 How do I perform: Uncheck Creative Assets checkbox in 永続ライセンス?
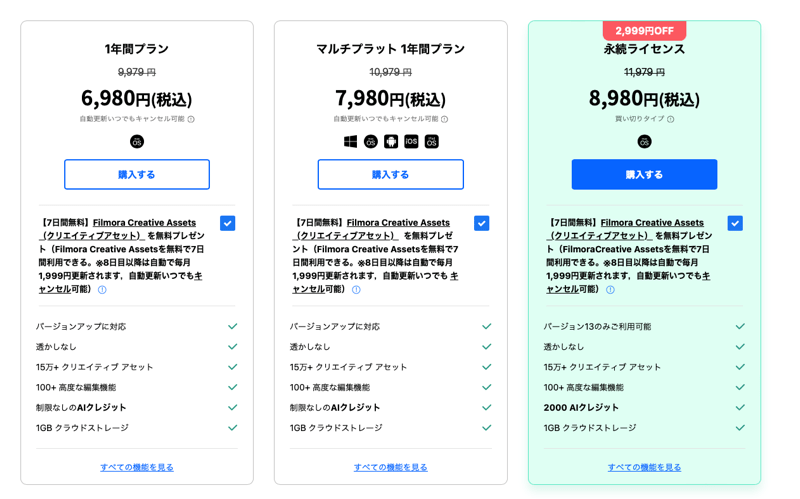coord(735,223)
